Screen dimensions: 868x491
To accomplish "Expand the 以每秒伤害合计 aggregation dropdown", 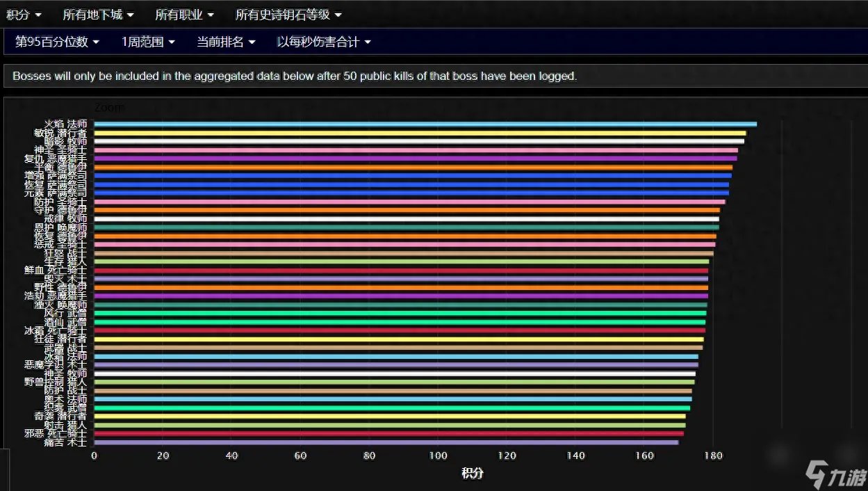I will click(x=324, y=42).
